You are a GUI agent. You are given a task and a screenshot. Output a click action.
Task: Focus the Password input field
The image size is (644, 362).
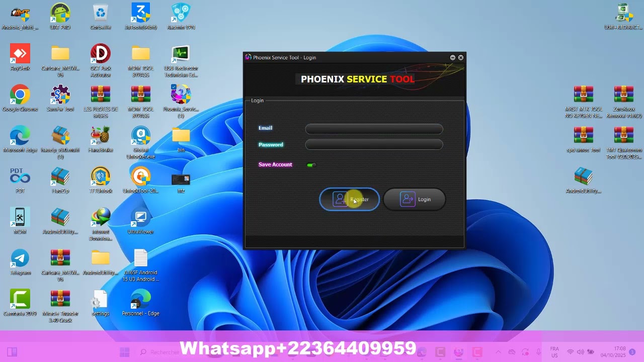click(x=374, y=145)
